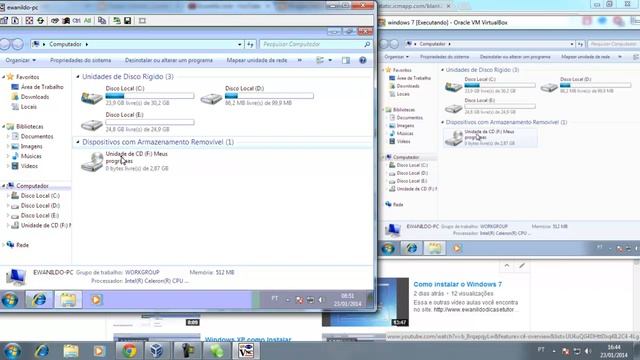Toggle the preview pane icon in VNC window
The width and height of the screenshot is (640, 360).
point(346,60)
